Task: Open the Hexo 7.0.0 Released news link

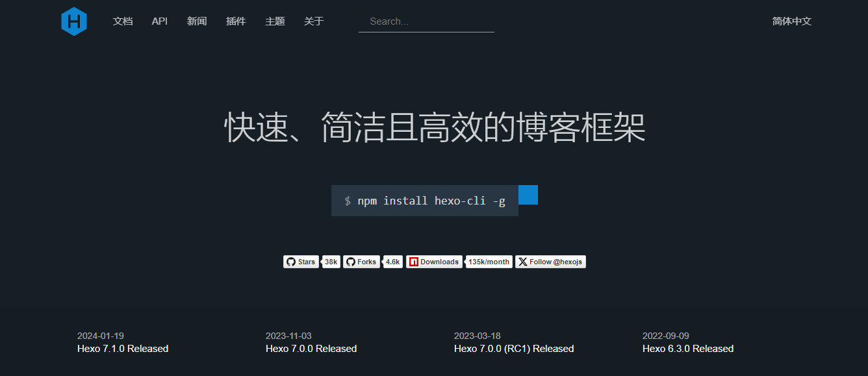Action: click(311, 349)
